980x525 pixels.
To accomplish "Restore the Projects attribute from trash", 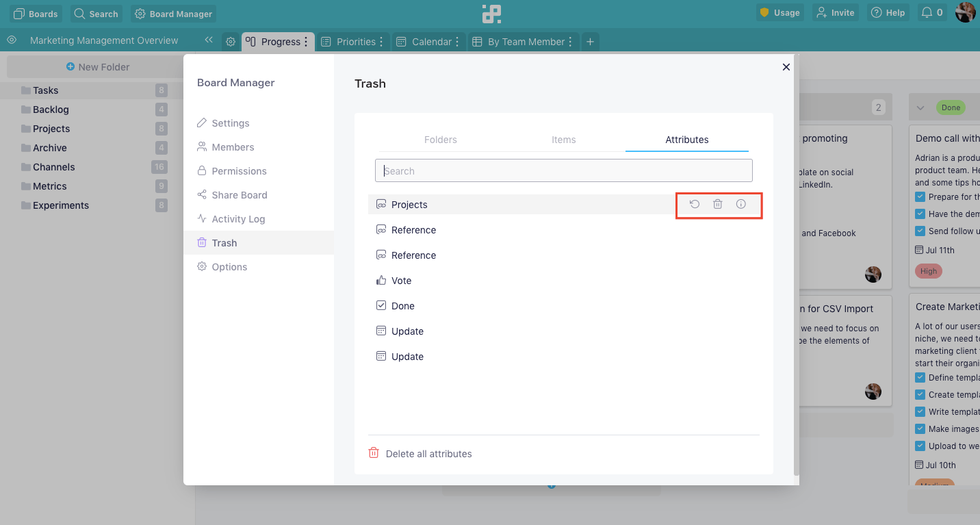I will [x=695, y=204].
